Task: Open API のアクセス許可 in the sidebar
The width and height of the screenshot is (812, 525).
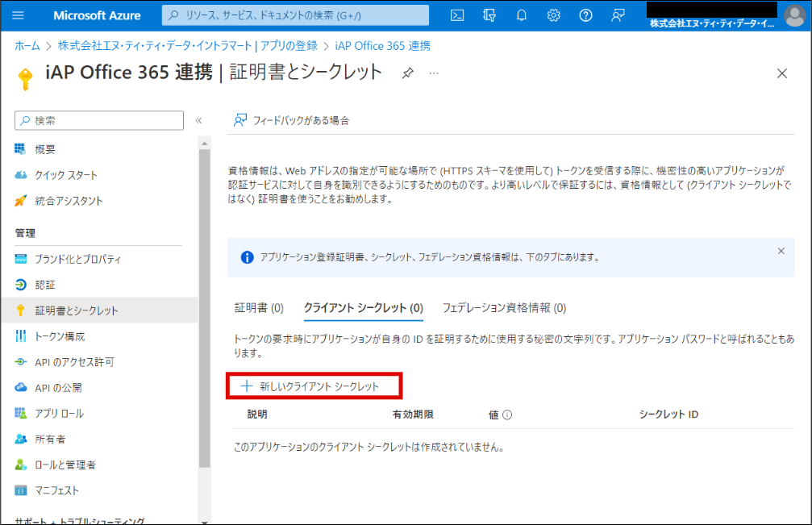Action: pos(74,362)
